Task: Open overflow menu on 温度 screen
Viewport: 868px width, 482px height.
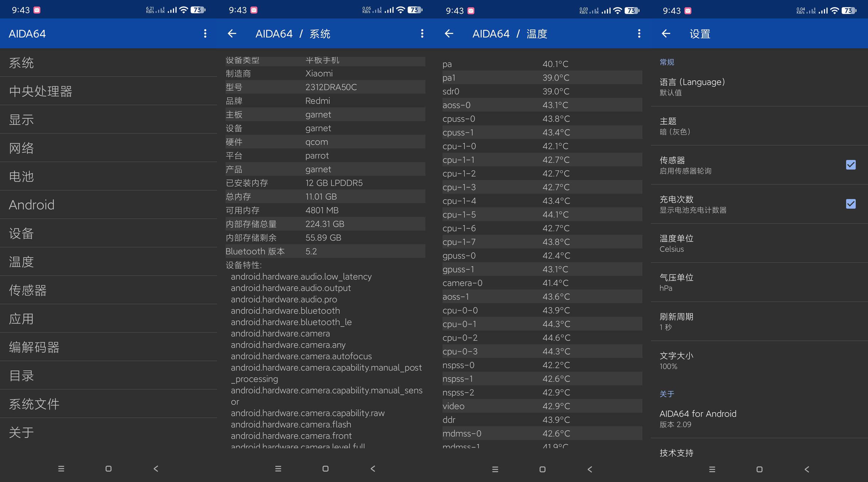Action: click(x=639, y=33)
